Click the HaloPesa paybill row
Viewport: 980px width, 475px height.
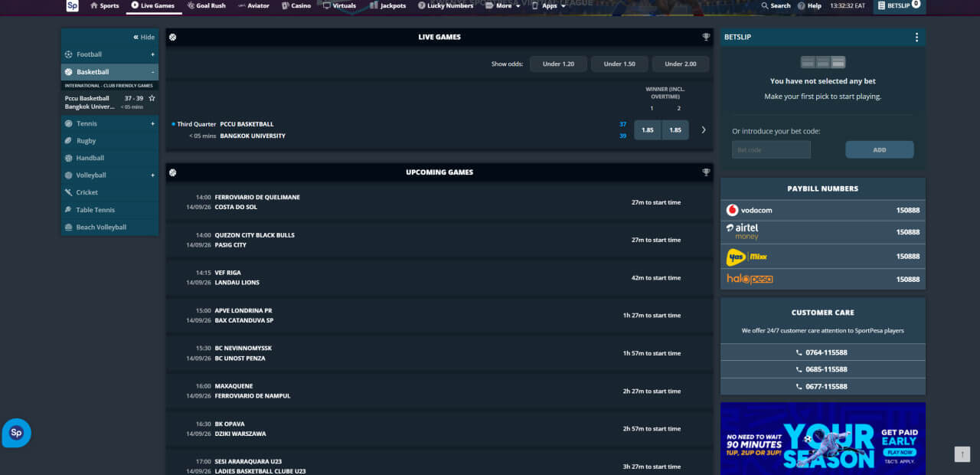(x=823, y=280)
